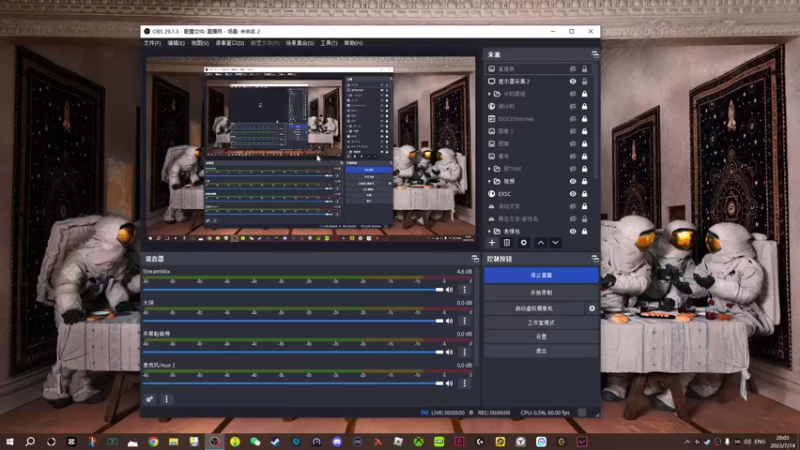Screen dimensions: 800x450
Task: Open the Help menu (帮助)
Action: [353, 43]
